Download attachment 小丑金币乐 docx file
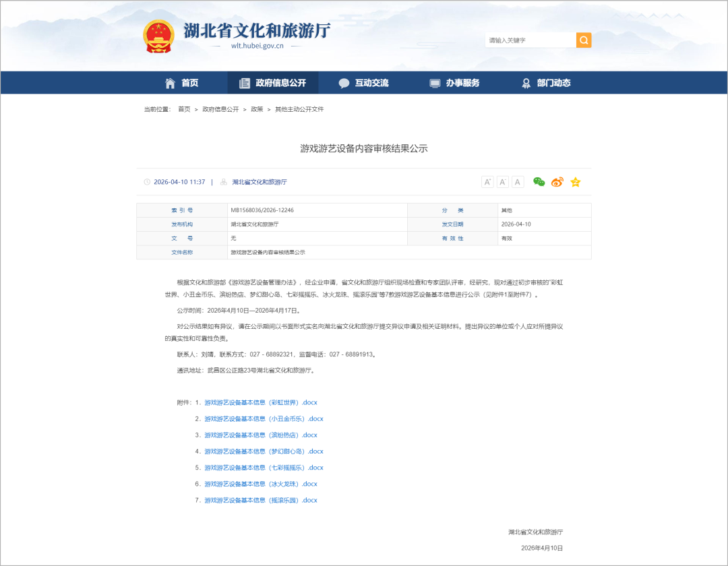 264,419
